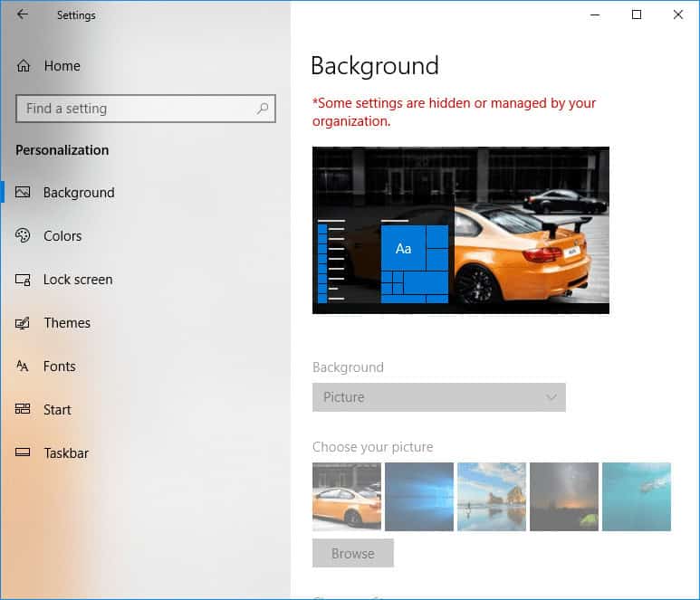The image size is (700, 600).
Task: Click the Taskbar icon in sidebar
Action: (24, 453)
